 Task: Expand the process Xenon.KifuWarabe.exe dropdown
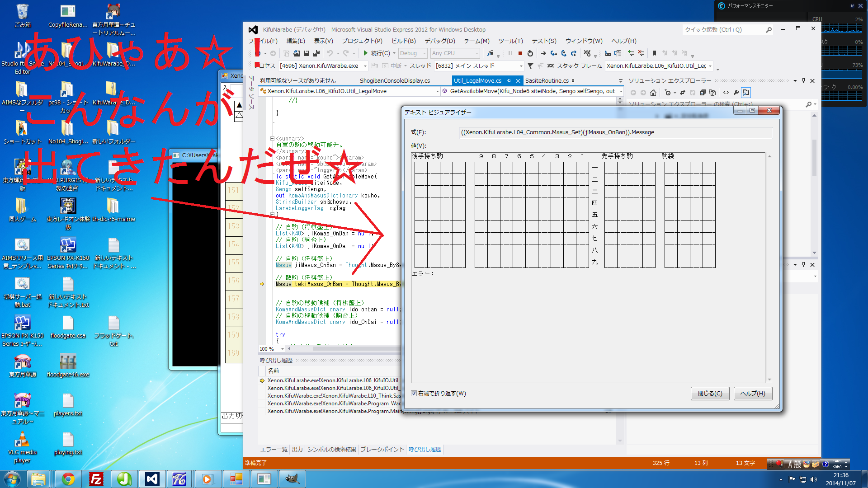pyautogui.click(x=365, y=66)
